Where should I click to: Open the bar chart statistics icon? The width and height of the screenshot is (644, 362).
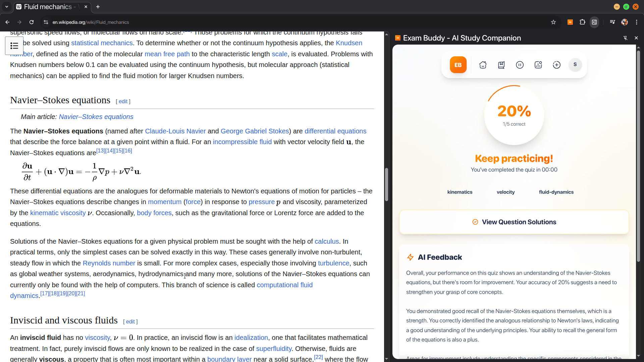pos(538,65)
